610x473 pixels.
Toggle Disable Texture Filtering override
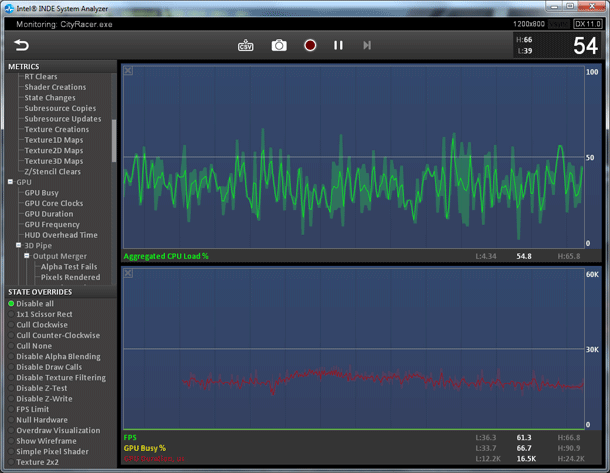57,377
